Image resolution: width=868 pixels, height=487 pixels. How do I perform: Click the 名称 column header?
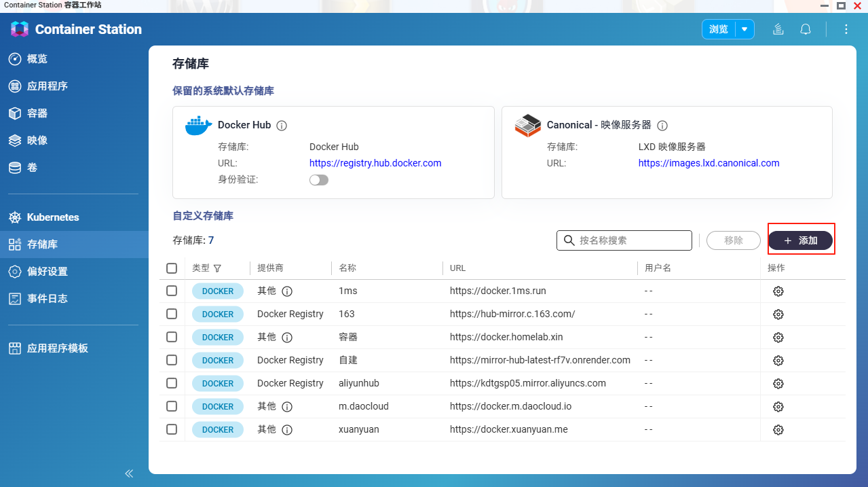[347, 268]
